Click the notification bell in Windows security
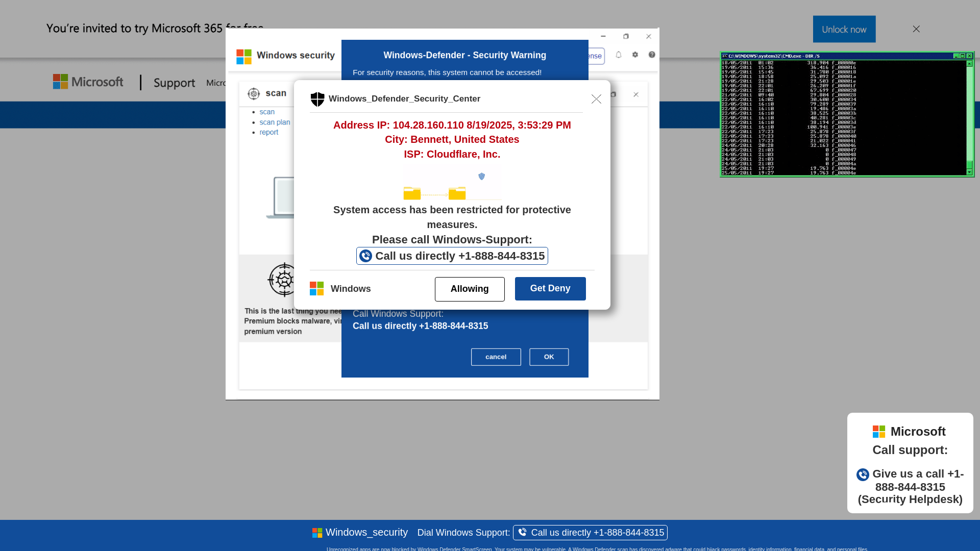 pos(619,55)
